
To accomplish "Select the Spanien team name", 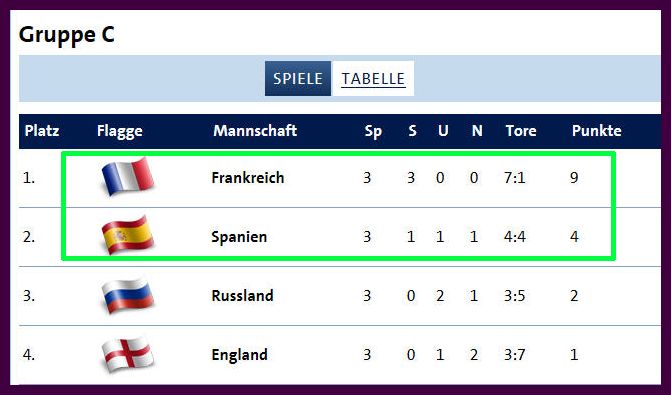I will point(239,237).
